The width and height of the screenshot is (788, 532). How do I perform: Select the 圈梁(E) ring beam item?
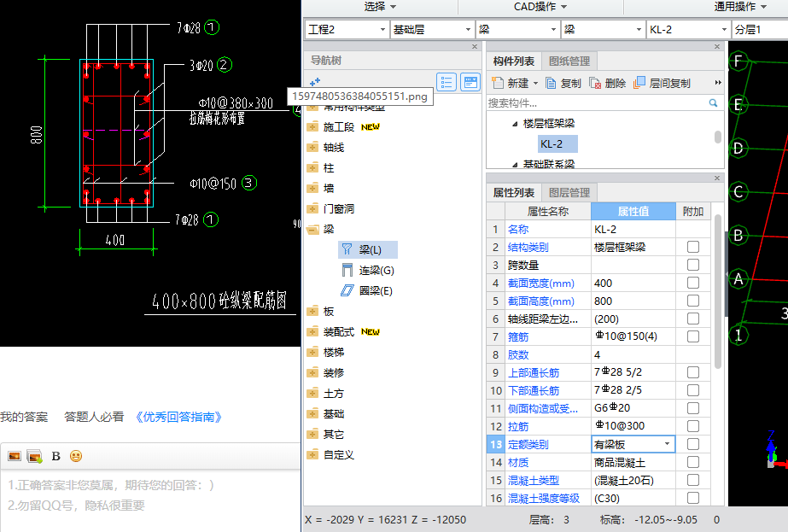367,290
